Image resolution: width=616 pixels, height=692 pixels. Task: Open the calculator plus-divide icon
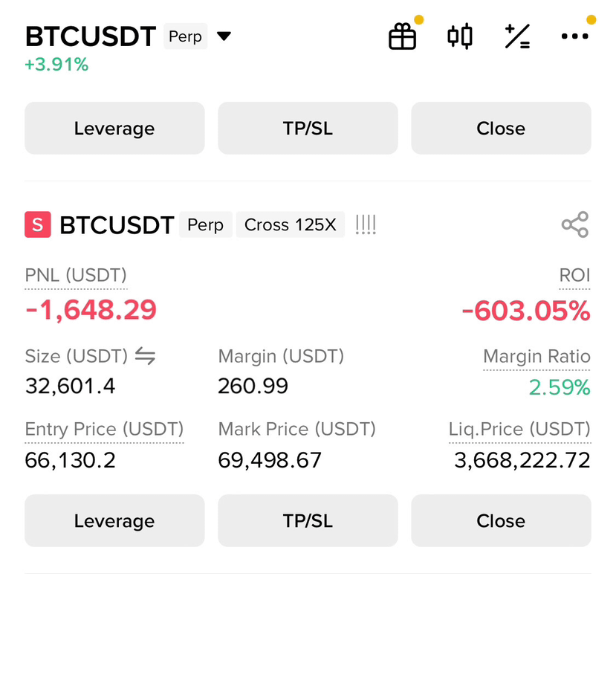[x=517, y=36]
